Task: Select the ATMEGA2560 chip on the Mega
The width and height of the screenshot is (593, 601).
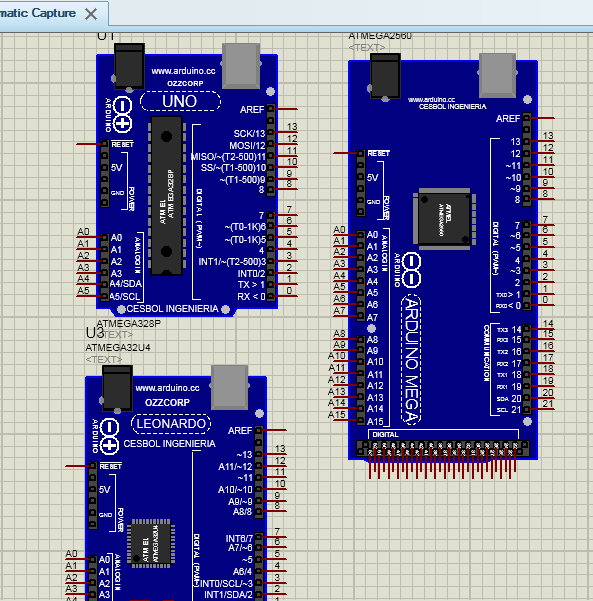Action: [x=445, y=219]
